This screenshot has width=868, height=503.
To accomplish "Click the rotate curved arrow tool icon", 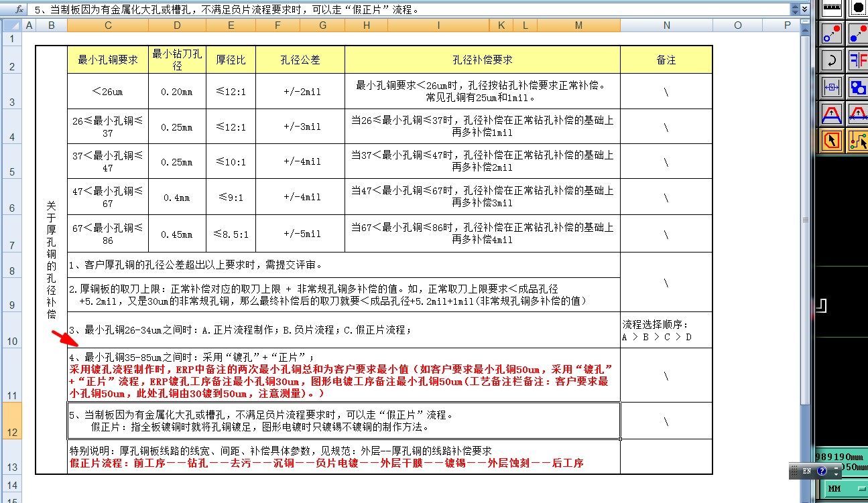I will (x=832, y=60).
